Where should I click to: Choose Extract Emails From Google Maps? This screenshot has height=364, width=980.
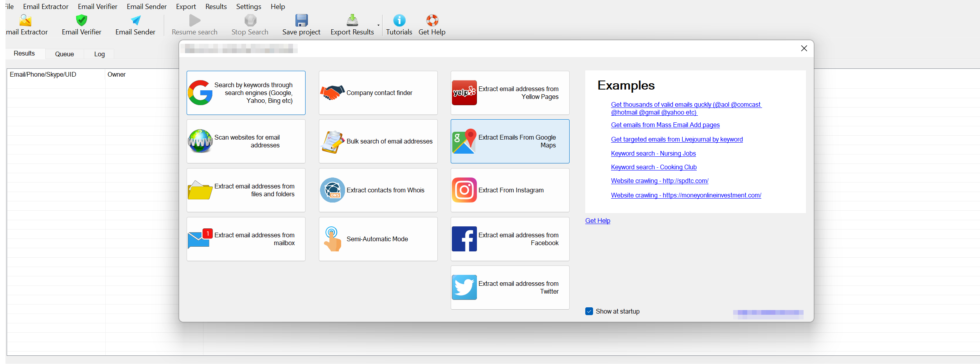pyautogui.click(x=510, y=141)
